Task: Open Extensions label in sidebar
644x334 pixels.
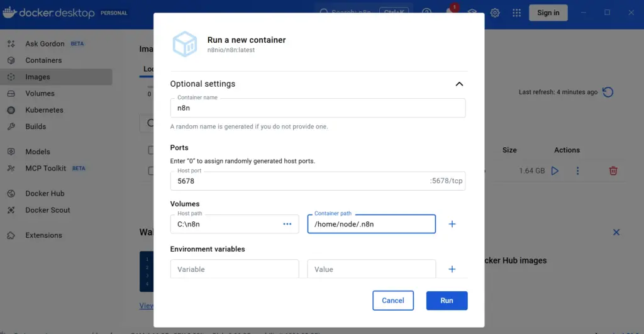Action: [43, 235]
